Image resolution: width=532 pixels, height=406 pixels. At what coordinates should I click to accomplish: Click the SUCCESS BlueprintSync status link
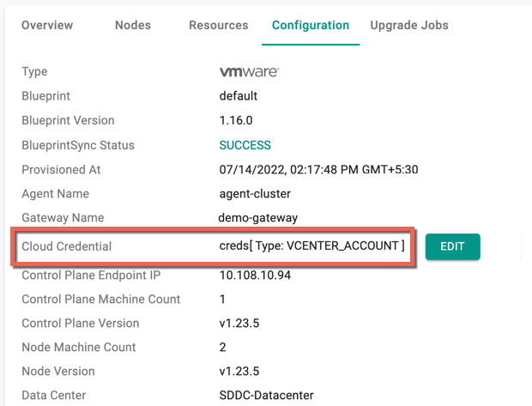(x=245, y=145)
